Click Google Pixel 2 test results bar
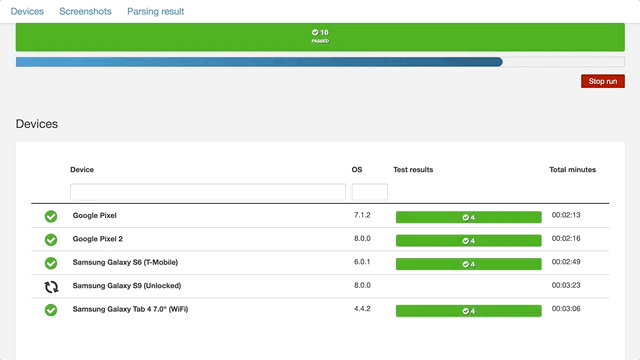 tap(469, 241)
